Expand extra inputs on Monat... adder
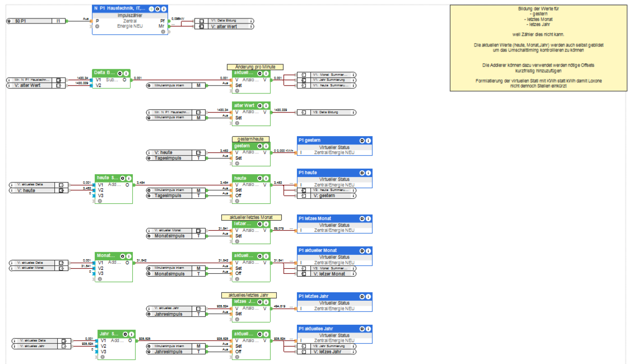This screenshot has height=364, width=632. pyautogui.click(x=100, y=279)
